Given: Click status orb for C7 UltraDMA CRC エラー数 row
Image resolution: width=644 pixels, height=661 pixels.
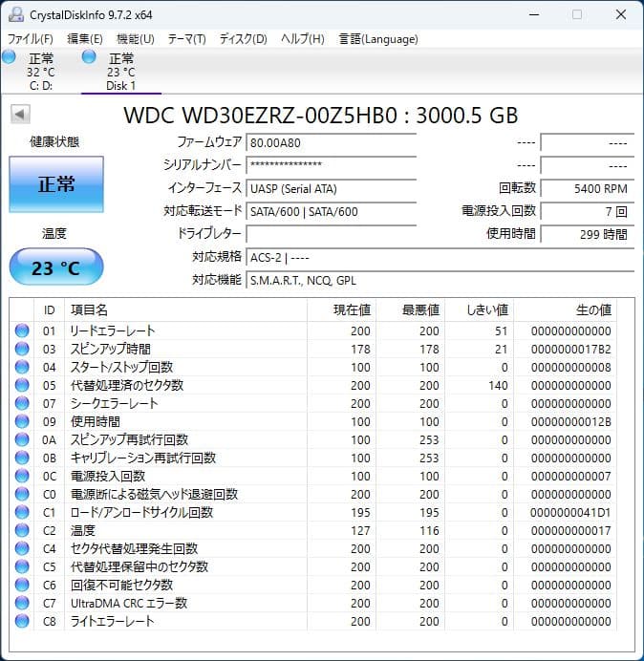Looking at the screenshot, I should pyautogui.click(x=22, y=603).
